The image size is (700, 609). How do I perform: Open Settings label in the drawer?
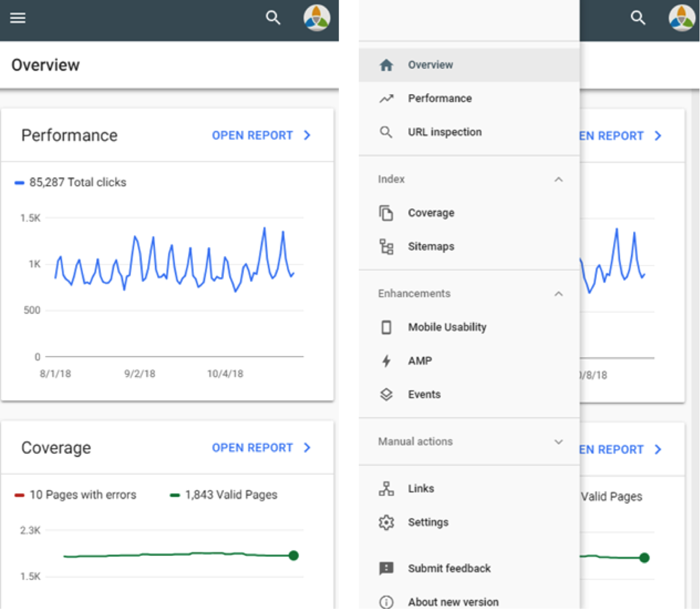[x=428, y=522]
